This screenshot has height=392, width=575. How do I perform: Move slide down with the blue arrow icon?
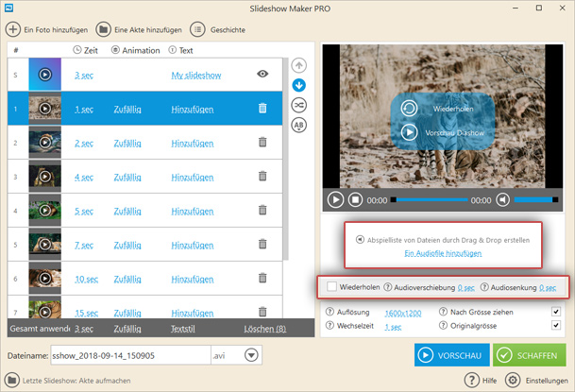pos(299,85)
